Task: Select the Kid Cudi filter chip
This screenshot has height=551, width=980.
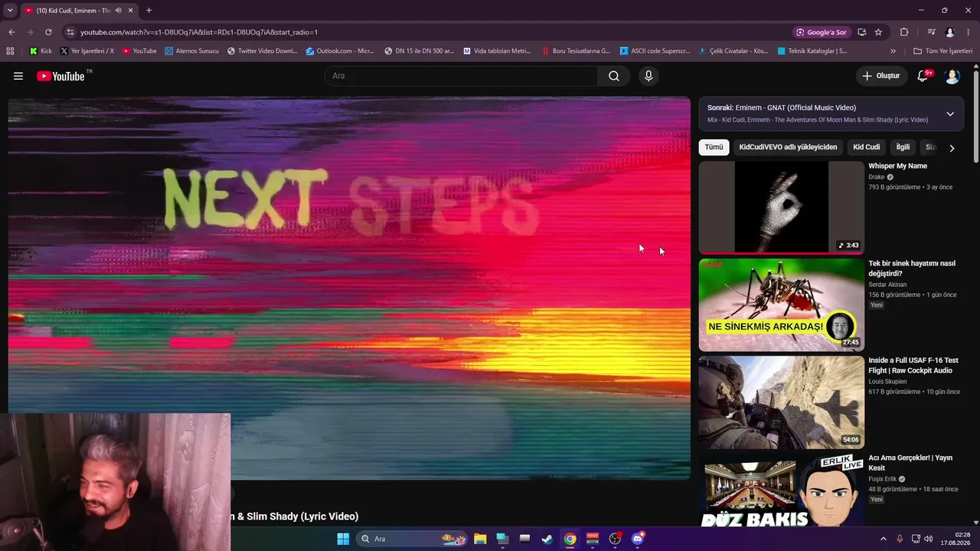Action: pos(867,147)
